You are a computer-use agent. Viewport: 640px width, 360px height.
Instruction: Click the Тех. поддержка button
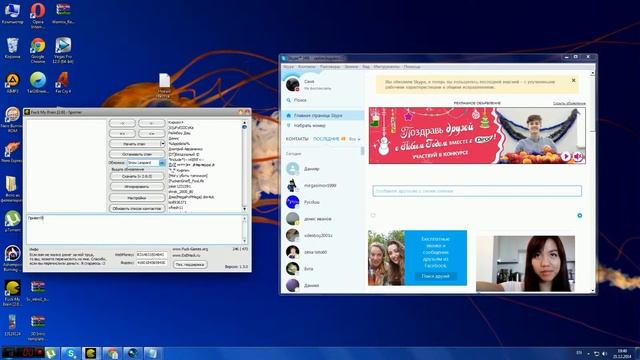(x=190, y=264)
